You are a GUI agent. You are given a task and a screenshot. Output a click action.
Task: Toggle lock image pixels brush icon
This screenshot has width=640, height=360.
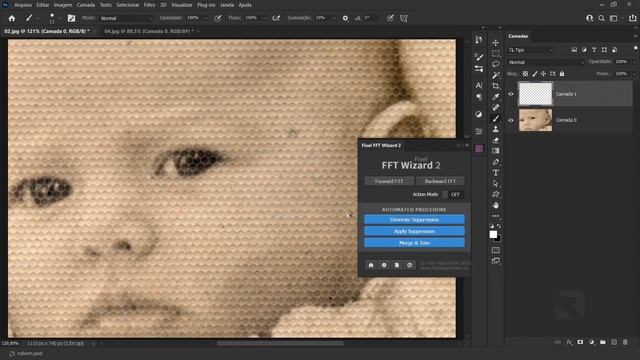[535, 74]
